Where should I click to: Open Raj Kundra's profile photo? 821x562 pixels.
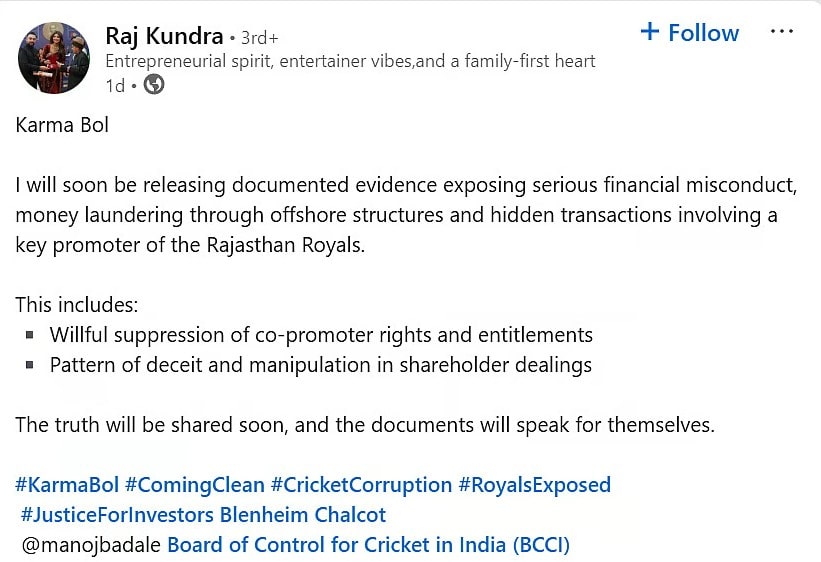(54, 58)
